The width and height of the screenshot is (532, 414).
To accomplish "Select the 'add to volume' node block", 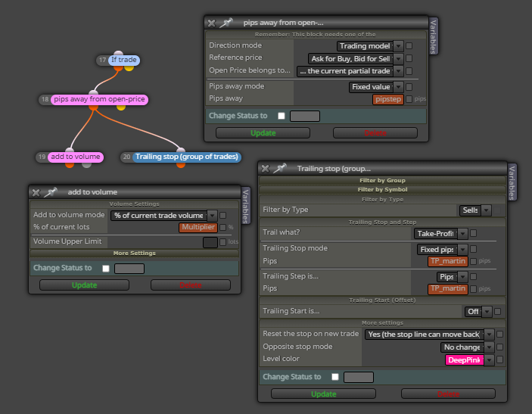I will pos(76,157).
